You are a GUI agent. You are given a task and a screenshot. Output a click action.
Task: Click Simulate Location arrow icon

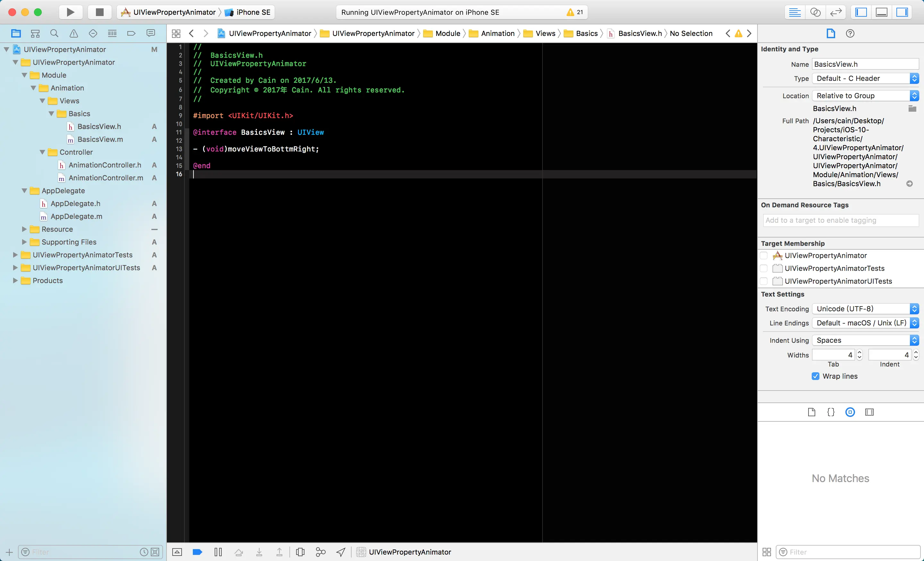tap(341, 552)
